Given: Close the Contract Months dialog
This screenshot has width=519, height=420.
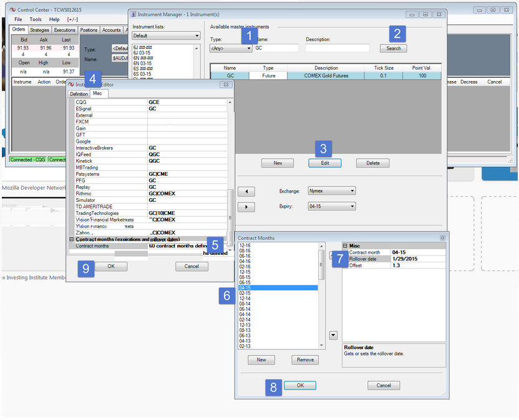Looking at the screenshot, I should click(442, 238).
